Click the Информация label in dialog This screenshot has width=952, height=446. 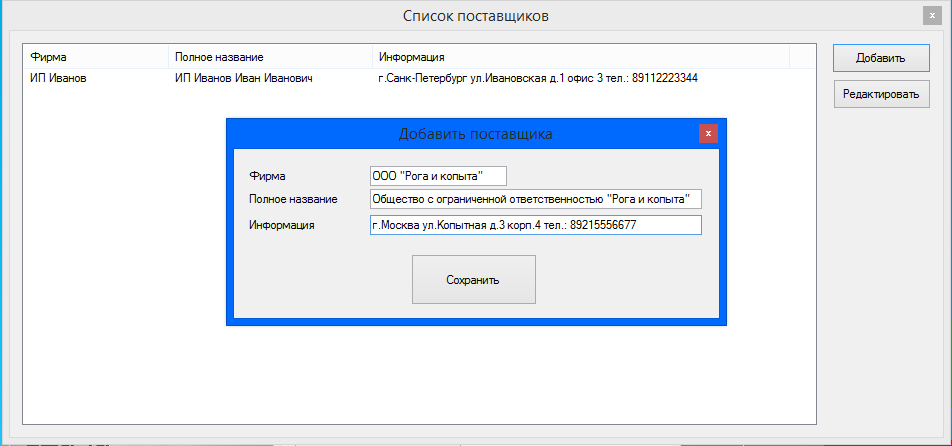(x=282, y=225)
